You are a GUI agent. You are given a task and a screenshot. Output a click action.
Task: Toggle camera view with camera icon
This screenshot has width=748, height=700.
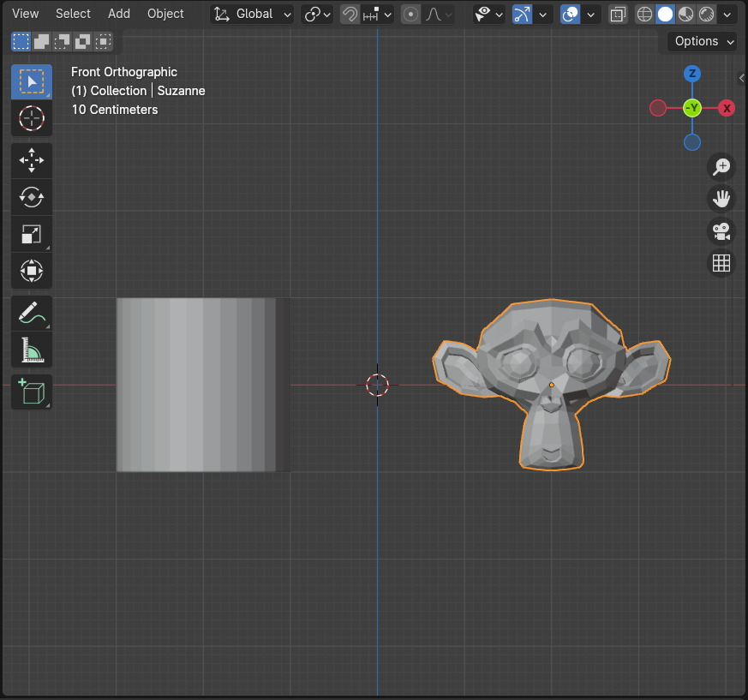pos(721,231)
